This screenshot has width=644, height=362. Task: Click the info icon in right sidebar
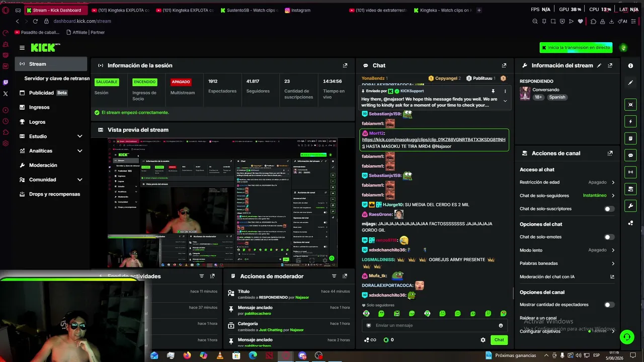click(x=630, y=66)
